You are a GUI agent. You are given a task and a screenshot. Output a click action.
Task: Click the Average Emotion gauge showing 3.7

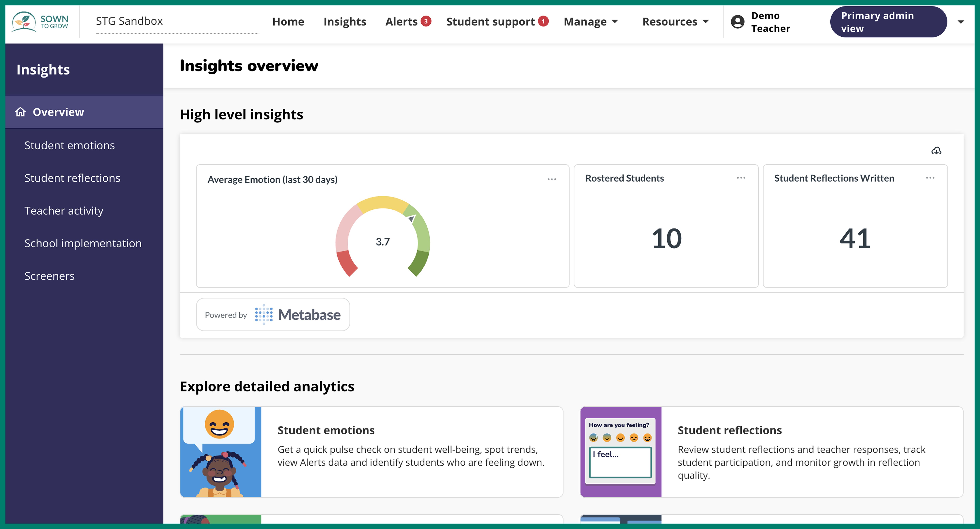[383, 236]
